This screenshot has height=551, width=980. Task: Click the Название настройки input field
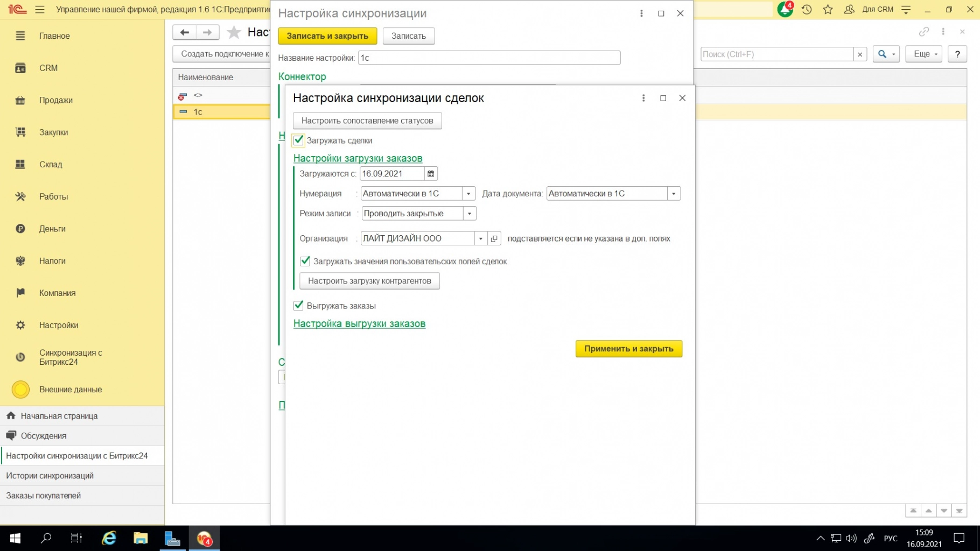click(489, 58)
